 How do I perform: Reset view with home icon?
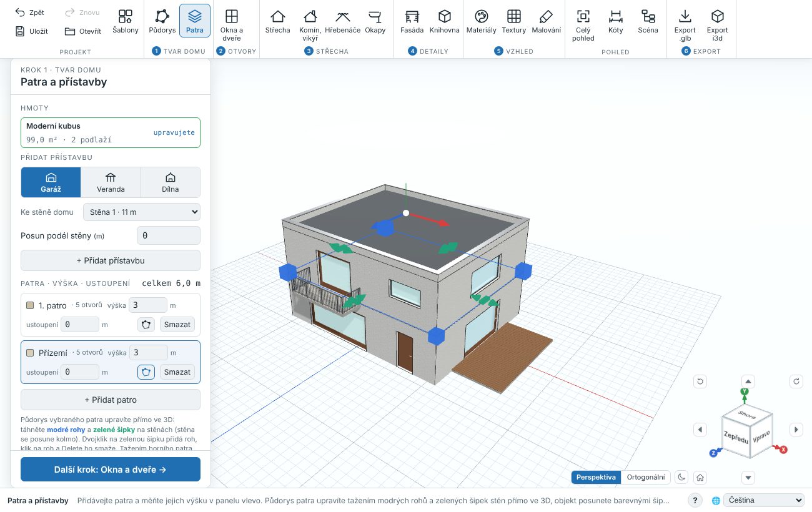click(700, 477)
